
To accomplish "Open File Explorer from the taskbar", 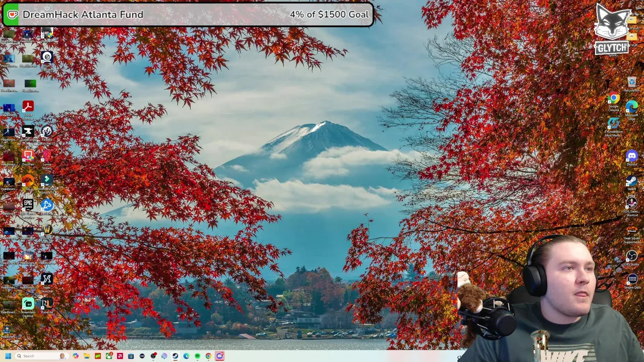I will pos(87,356).
